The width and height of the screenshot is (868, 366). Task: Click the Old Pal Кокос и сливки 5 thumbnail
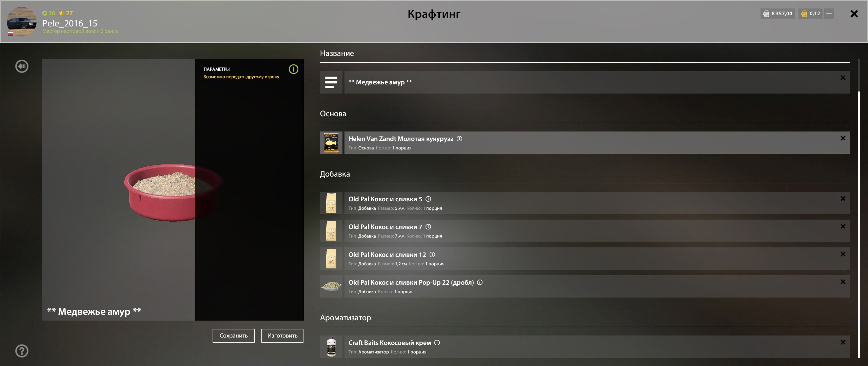(331, 203)
